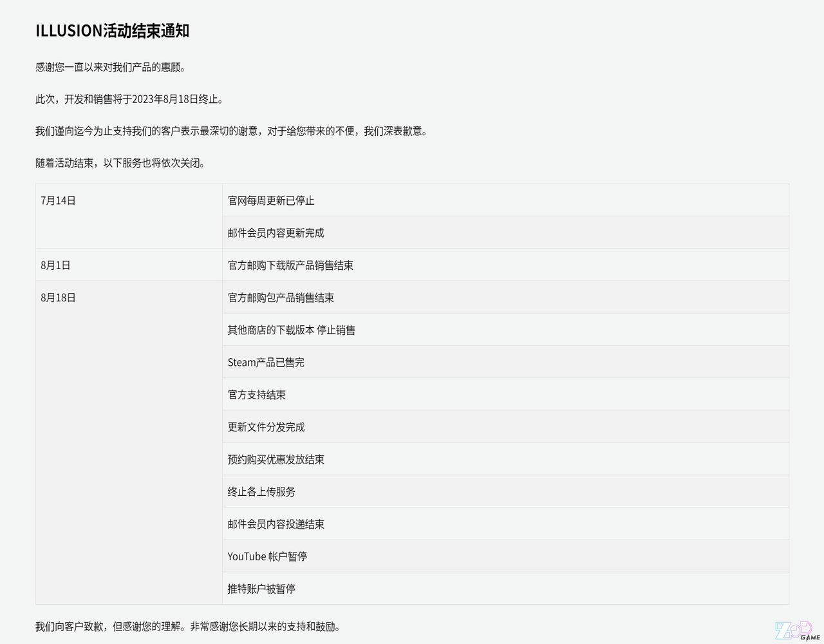Select the 邮件会员内容更新完成 row
Image resolution: width=824 pixels, height=644 pixels.
pos(276,233)
